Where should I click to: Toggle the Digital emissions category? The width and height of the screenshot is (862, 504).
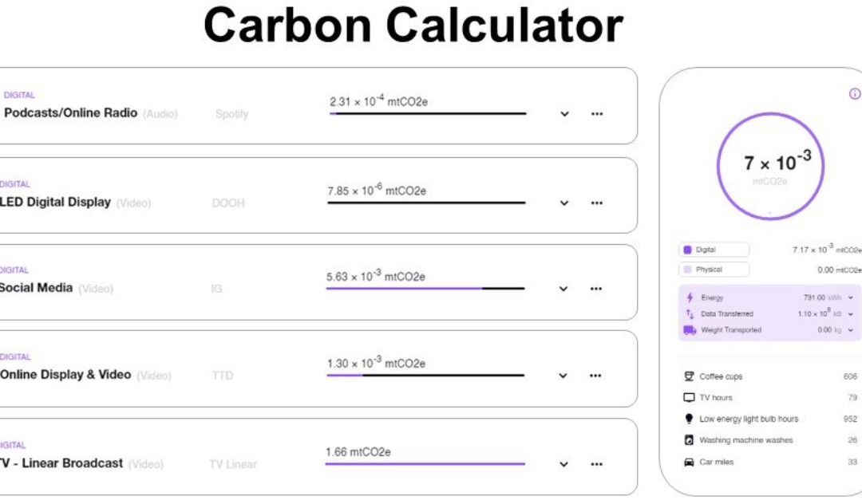pyautogui.click(x=714, y=250)
